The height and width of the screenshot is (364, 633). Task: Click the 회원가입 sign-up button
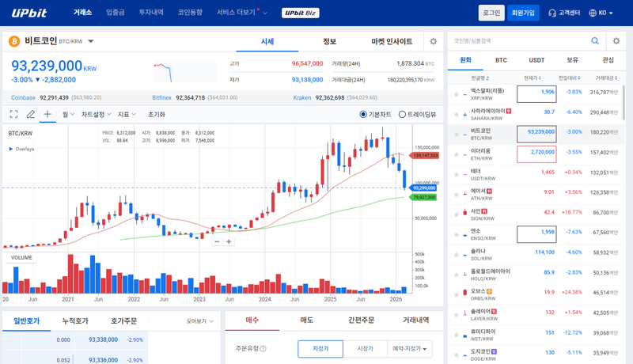(x=523, y=13)
